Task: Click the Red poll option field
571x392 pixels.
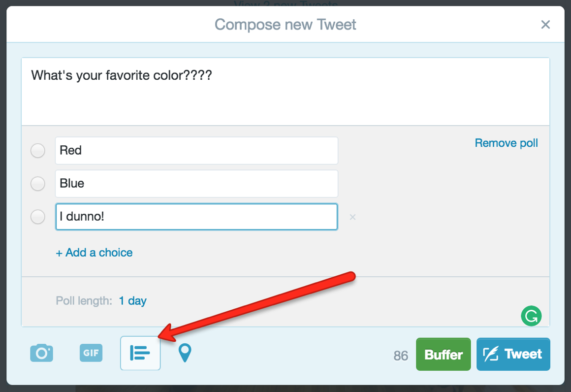Action: click(196, 151)
